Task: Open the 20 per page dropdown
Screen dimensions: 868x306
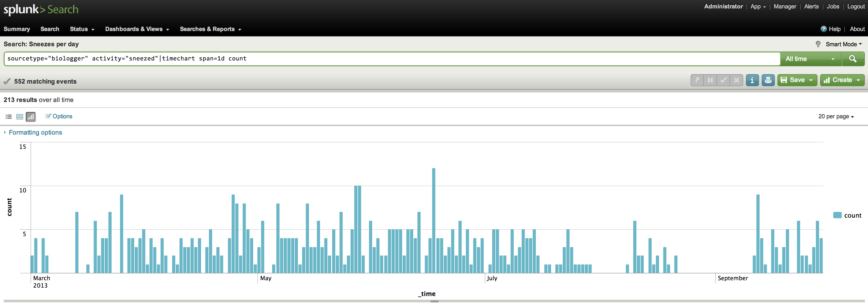Action: click(x=836, y=116)
